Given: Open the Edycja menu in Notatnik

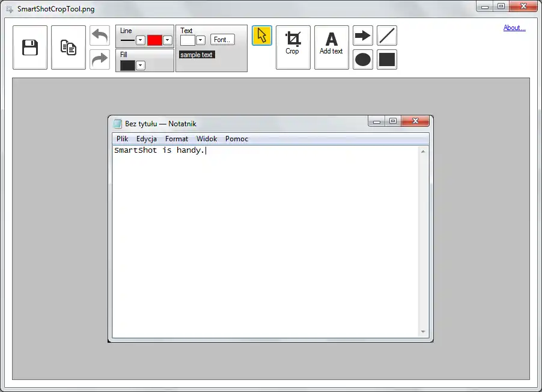Looking at the screenshot, I should click(x=147, y=139).
